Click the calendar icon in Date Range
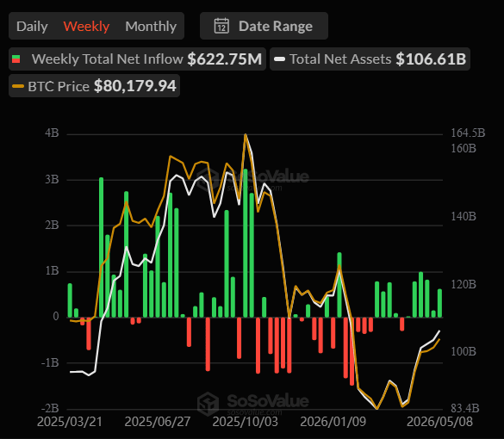The height and width of the screenshot is (439, 504). (x=221, y=26)
